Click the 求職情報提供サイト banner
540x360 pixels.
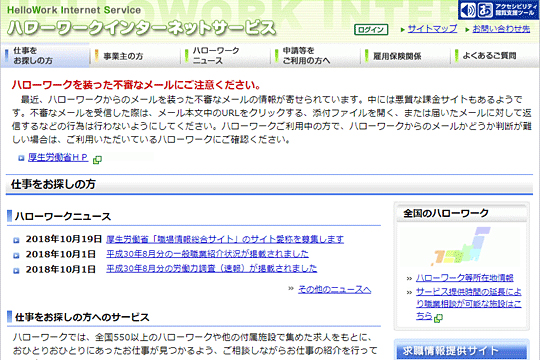[x=461, y=351]
